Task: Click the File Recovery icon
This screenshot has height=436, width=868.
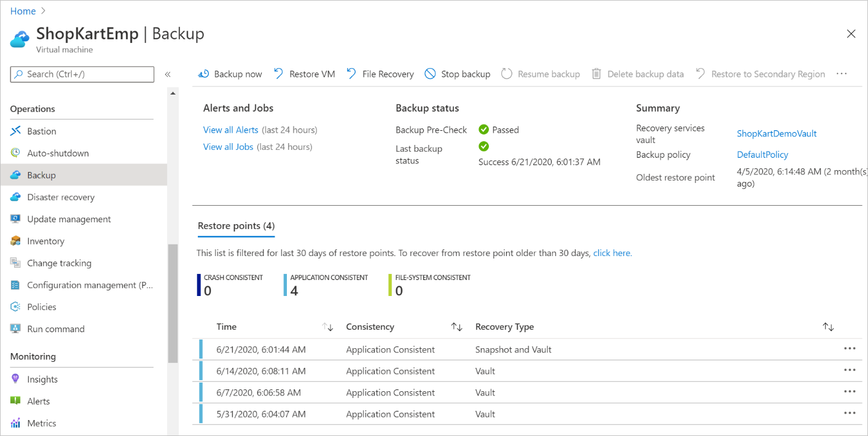Action: pos(351,74)
